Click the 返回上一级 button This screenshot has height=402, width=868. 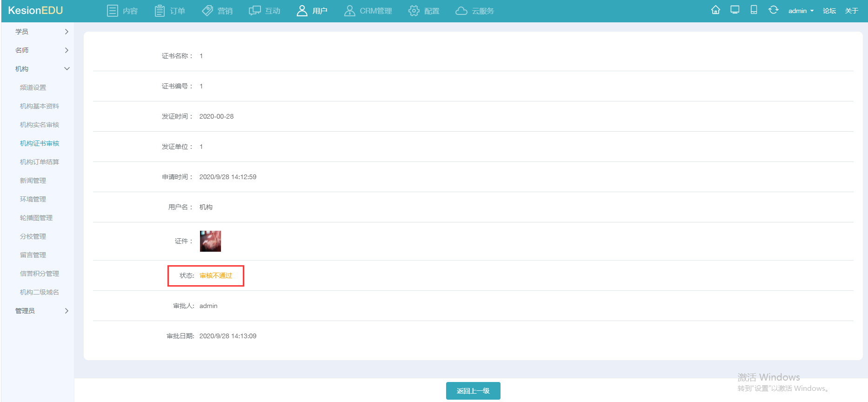click(473, 391)
